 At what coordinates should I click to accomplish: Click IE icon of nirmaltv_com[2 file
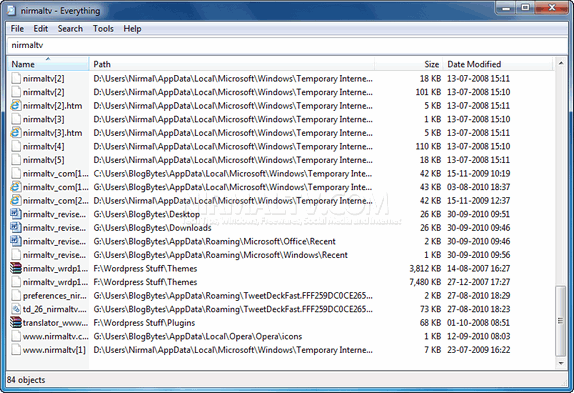click(x=15, y=201)
